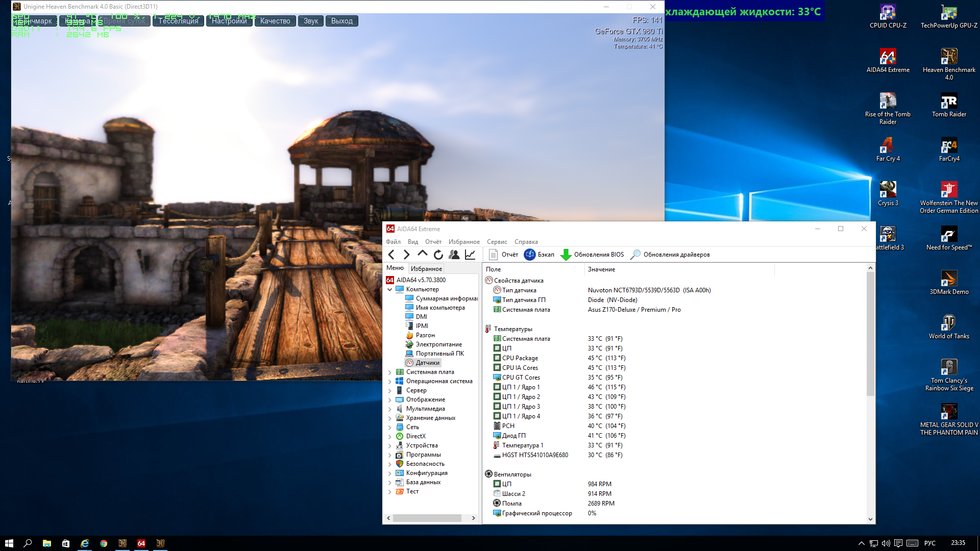The height and width of the screenshot is (551, 980).
Task: Click the up-level arrow in AIDA64 toolbar
Action: (422, 254)
